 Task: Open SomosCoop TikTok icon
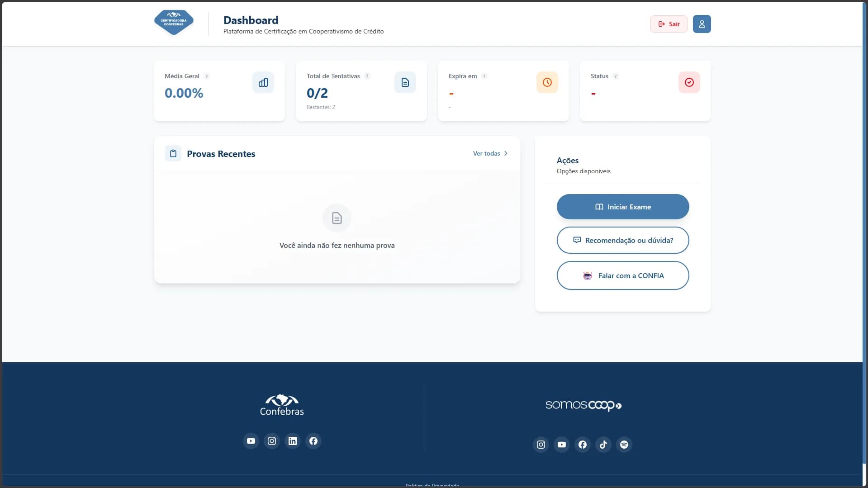coord(603,445)
